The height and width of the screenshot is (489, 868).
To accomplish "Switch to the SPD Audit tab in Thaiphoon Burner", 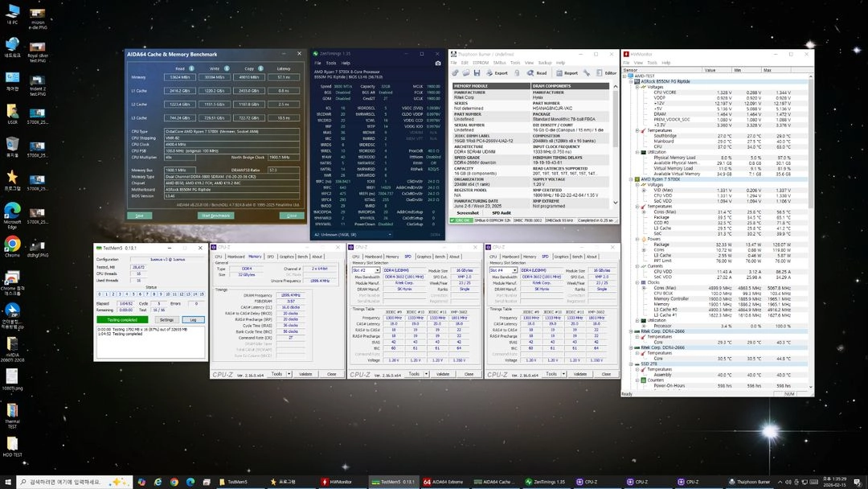I will coord(502,212).
